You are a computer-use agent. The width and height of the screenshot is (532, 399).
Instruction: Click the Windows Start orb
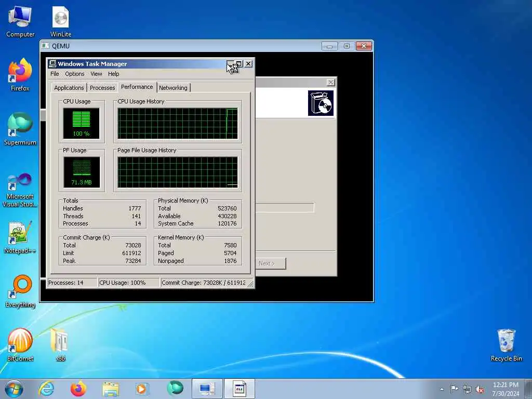[x=14, y=389]
